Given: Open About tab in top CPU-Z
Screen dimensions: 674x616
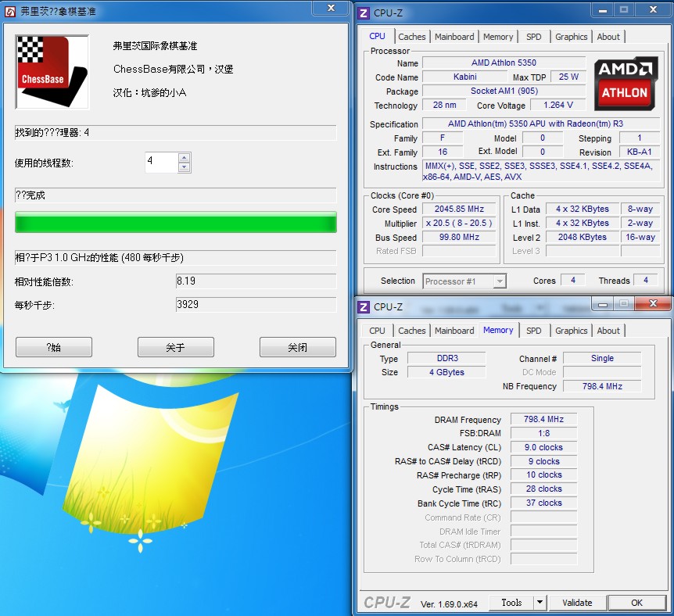Looking at the screenshot, I should (x=608, y=37).
